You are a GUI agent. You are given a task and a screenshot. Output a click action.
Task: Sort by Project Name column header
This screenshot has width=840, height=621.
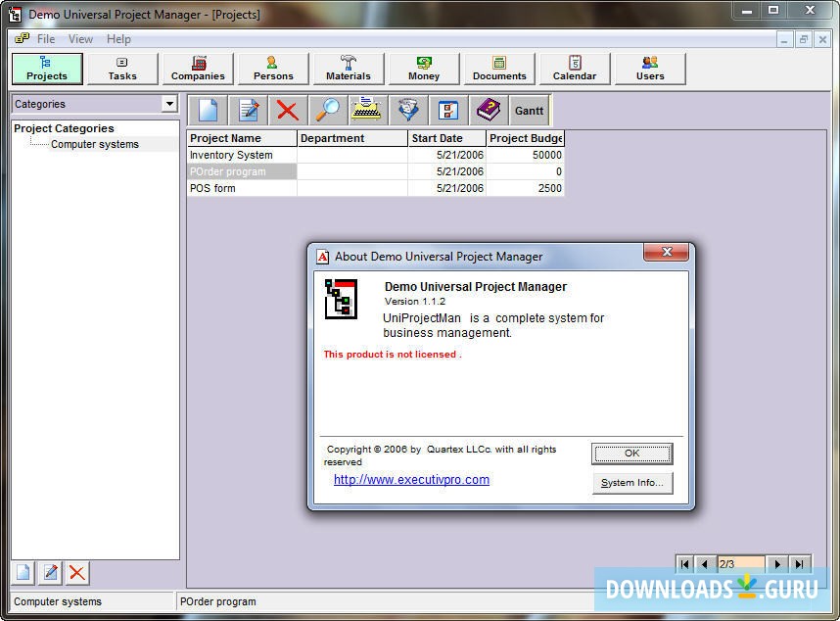coord(242,138)
